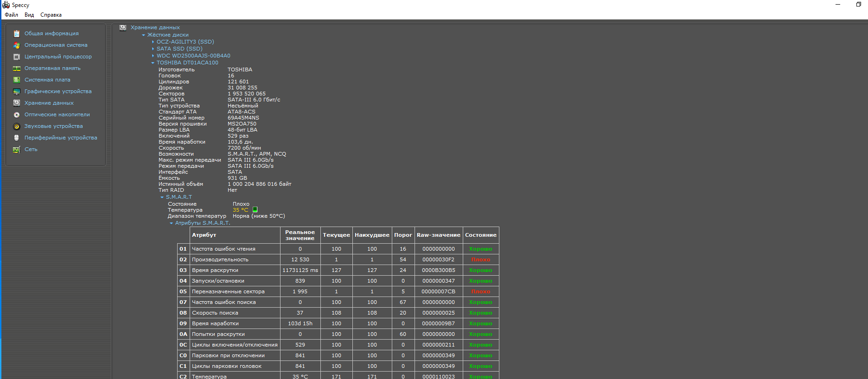Click the capacity value 931 GB
Viewport: 868px width, 379px height.
coord(237,178)
